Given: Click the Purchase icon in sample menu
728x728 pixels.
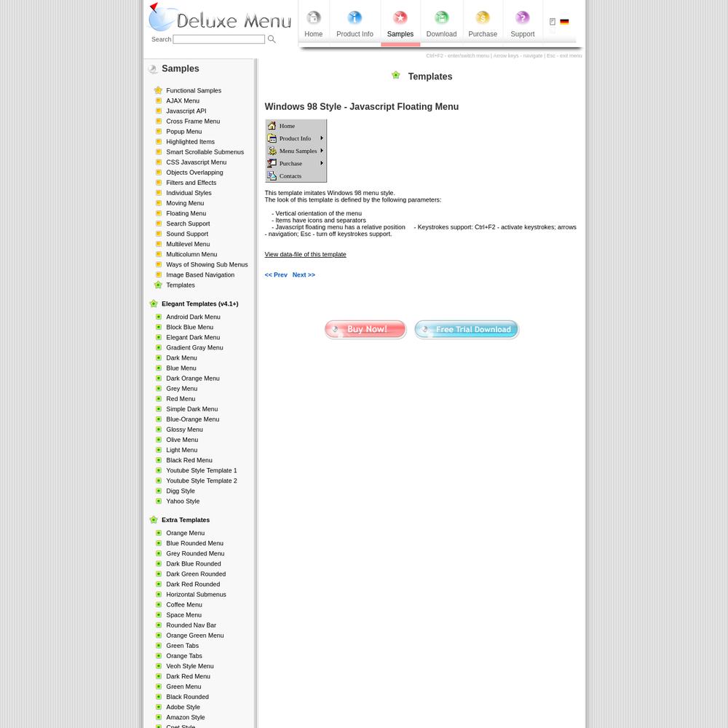Looking at the screenshot, I should click(x=272, y=163).
